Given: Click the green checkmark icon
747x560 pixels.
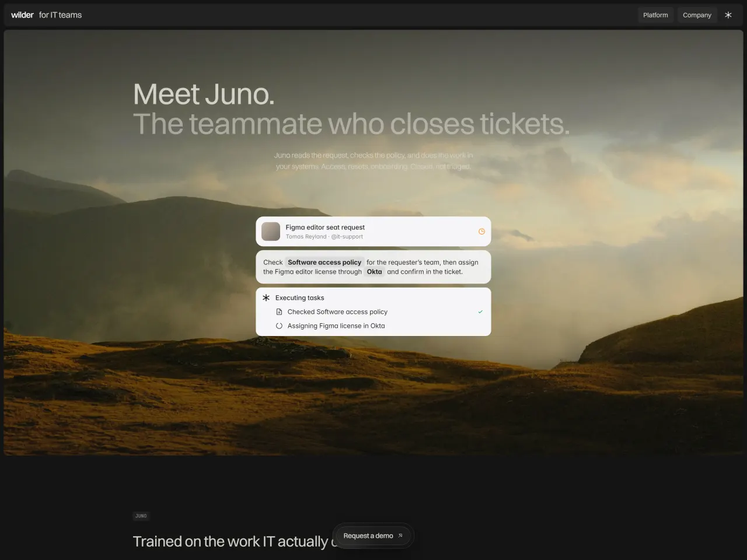Looking at the screenshot, I should point(480,312).
